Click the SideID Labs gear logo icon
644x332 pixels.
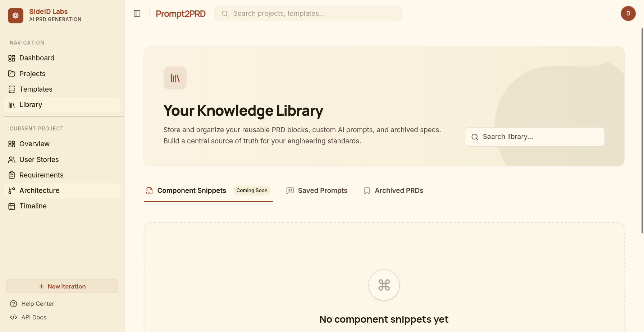point(15,15)
